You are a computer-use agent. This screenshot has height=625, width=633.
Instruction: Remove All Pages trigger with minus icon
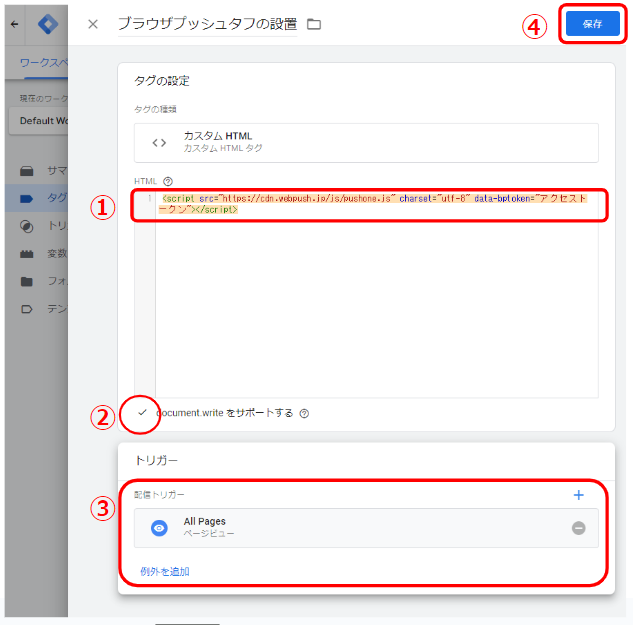(579, 528)
